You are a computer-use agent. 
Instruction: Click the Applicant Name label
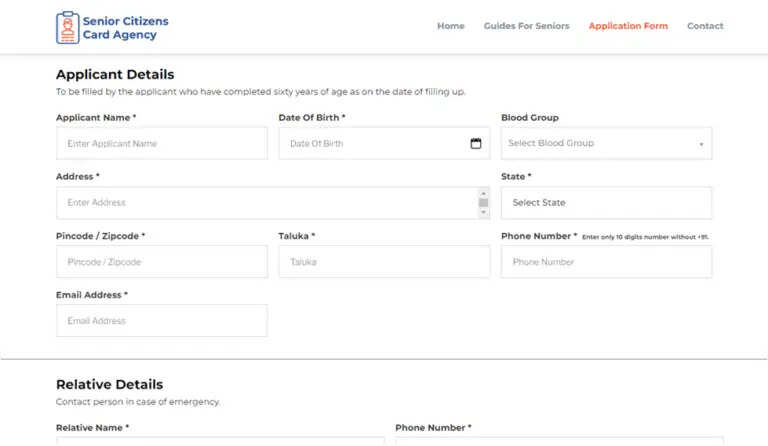coord(96,117)
